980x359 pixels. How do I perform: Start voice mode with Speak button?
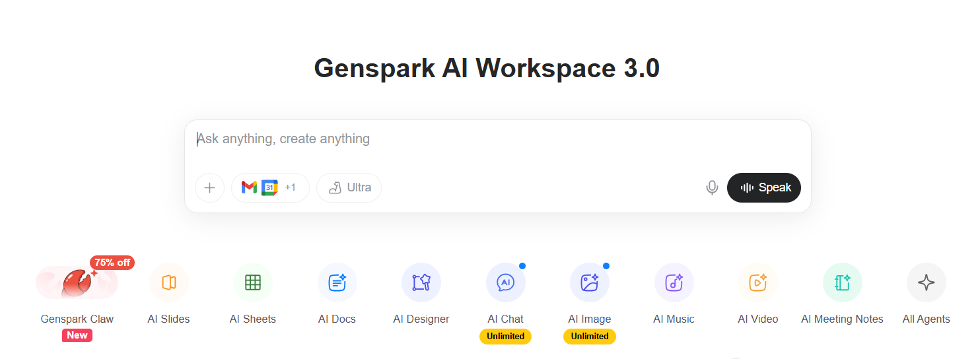[x=764, y=187]
